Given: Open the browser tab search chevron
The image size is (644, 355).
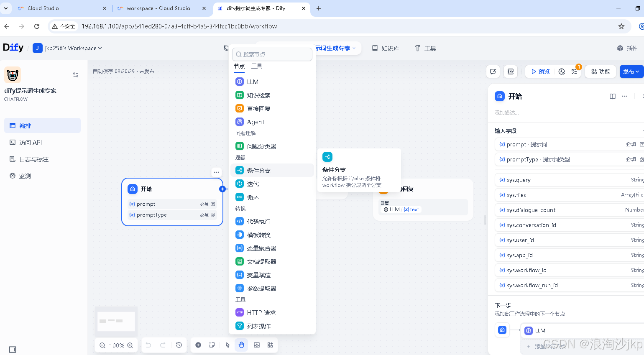Looking at the screenshot, I should (x=6, y=8).
